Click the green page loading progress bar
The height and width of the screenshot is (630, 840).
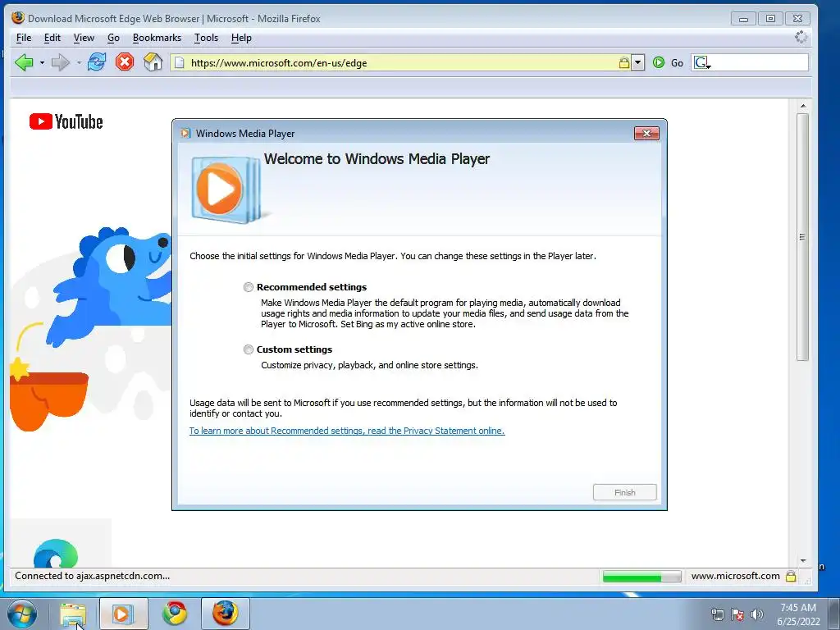641,577
